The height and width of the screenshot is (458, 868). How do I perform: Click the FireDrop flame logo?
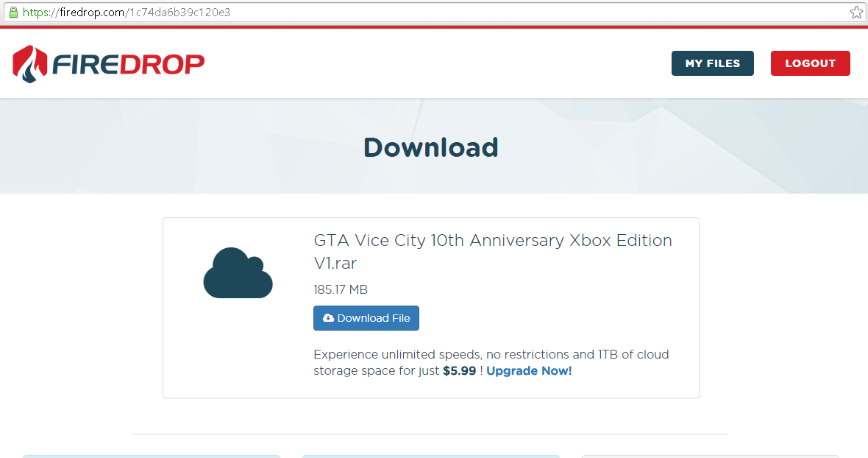[x=30, y=63]
